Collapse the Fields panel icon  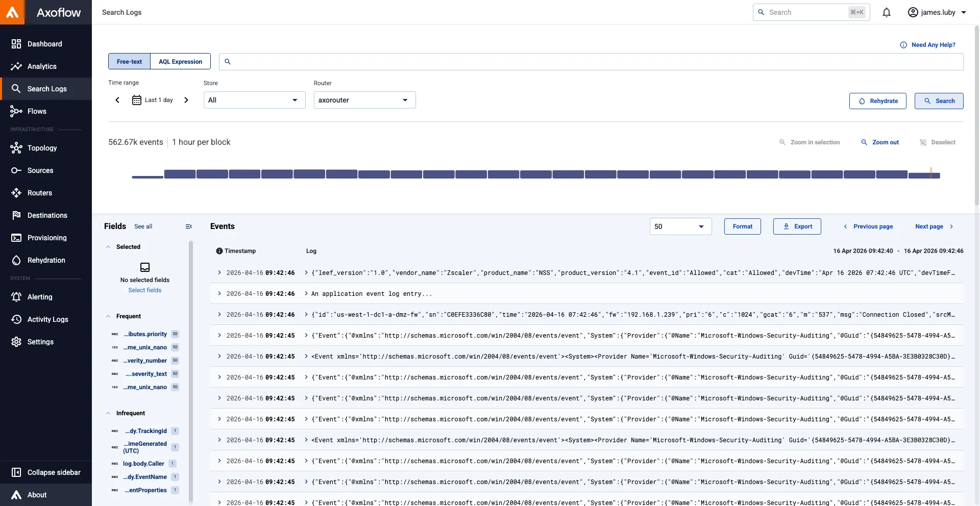[189, 226]
